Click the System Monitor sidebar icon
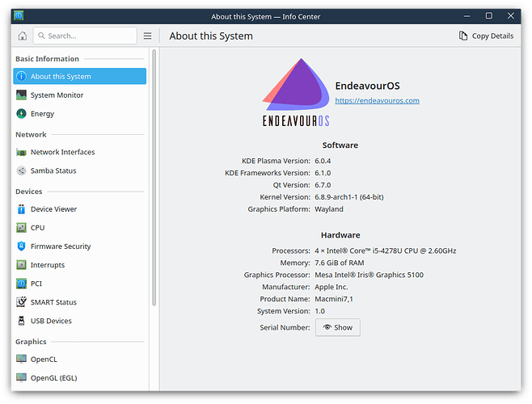The width and height of the screenshot is (532, 404). (22, 95)
